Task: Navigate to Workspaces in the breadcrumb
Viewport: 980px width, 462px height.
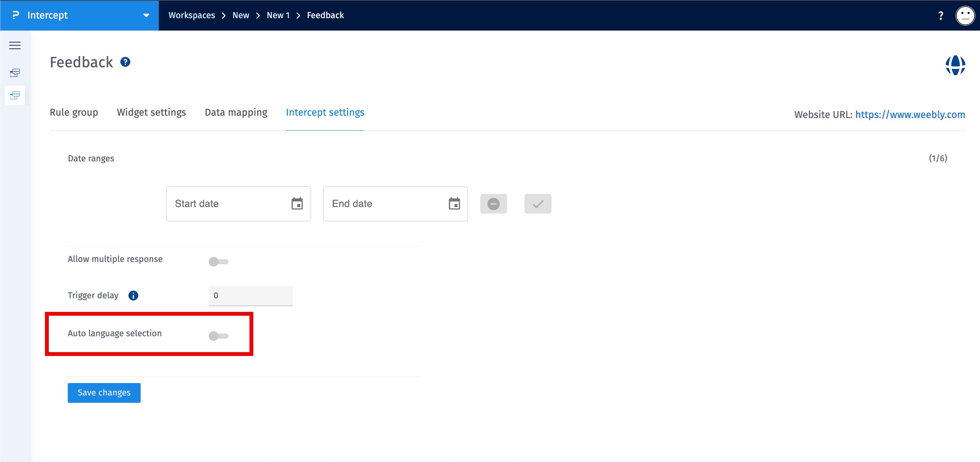Action: pos(192,15)
